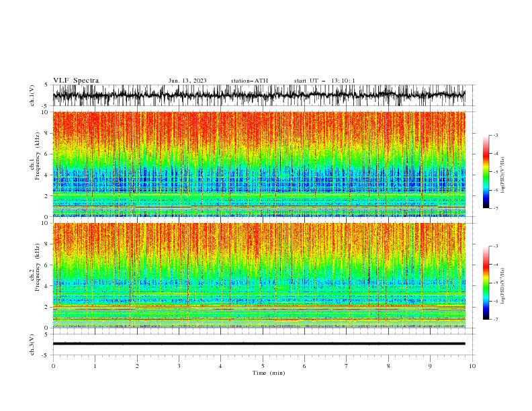The height and width of the screenshot is (411, 532).
Task: Click the time axis tick label '0'
Action: (x=53, y=366)
